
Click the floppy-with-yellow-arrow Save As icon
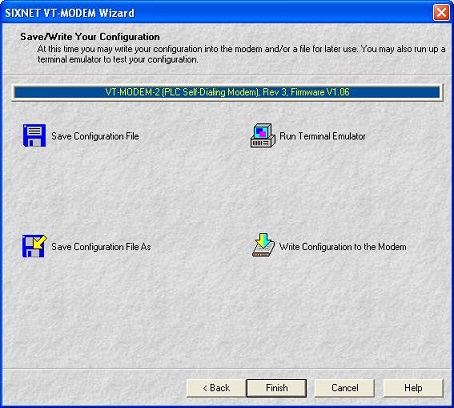click(x=34, y=246)
